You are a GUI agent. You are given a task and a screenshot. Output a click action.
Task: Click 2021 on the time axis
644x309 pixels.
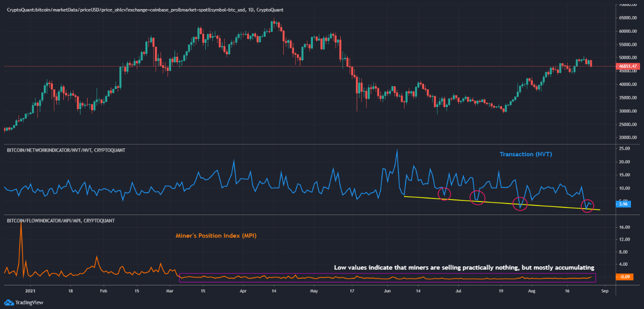click(30, 290)
